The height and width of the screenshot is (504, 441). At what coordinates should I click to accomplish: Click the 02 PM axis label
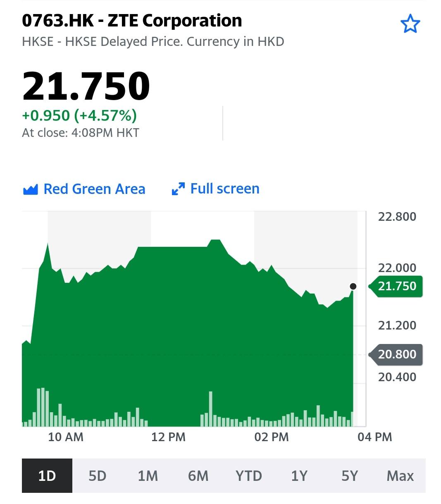coord(272,437)
